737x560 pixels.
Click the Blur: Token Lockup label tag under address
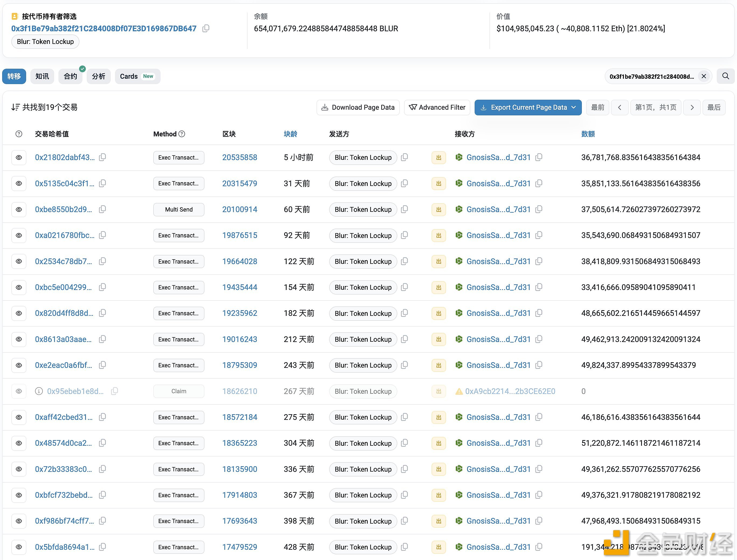[x=45, y=42]
